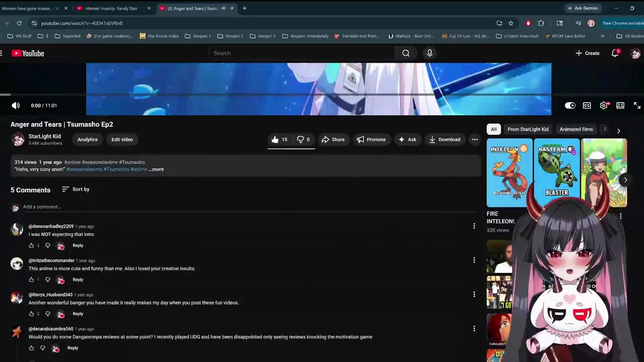Open the Promote button
The height and width of the screenshot is (362, 644).
coord(371,140)
